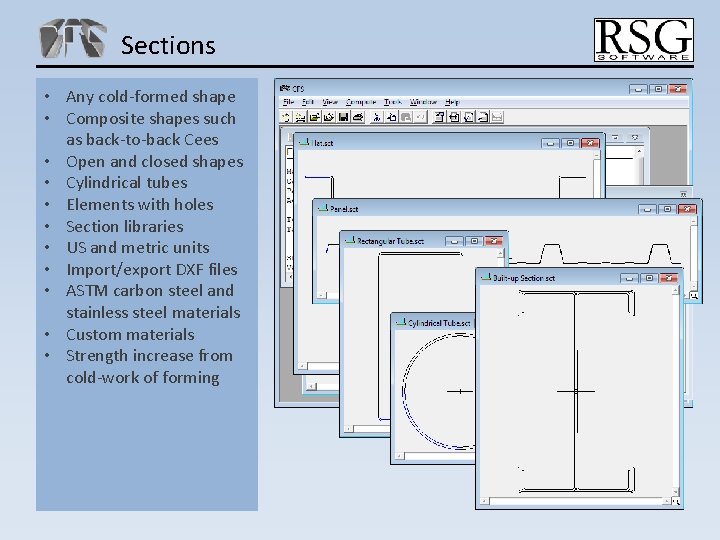Click the section icon in the Cylindrical Tube.sct title bar
Screen dimensions: 720x540
coord(401,323)
